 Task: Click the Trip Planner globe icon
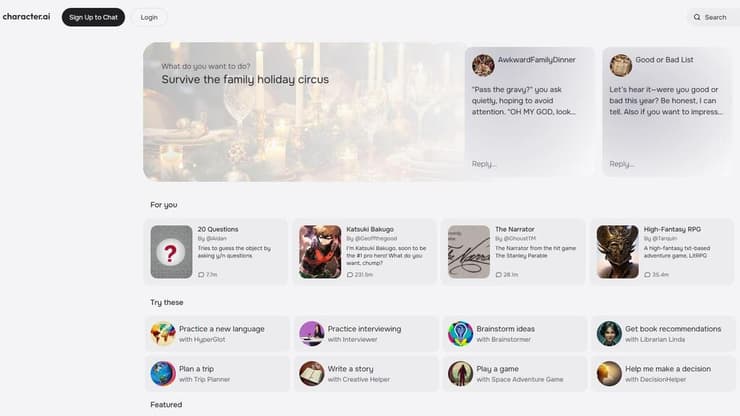tap(163, 374)
